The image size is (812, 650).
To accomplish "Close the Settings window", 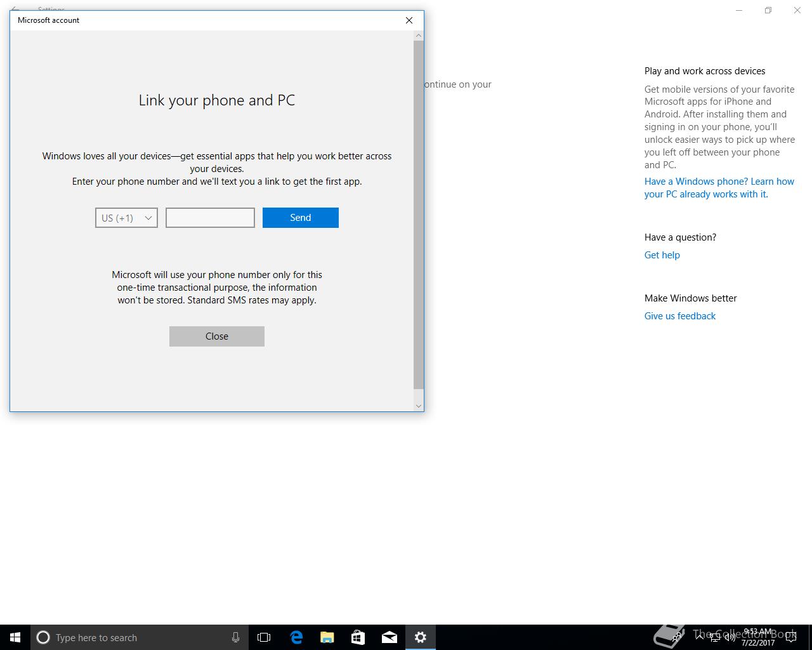I will 797,10.
